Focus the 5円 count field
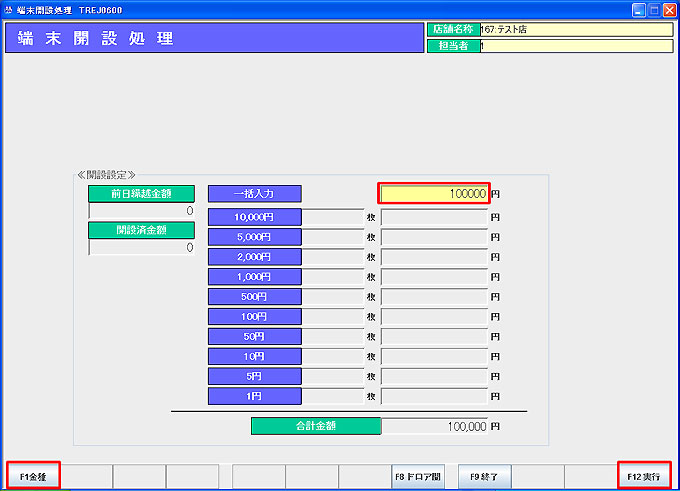The image size is (680, 491). point(332,377)
